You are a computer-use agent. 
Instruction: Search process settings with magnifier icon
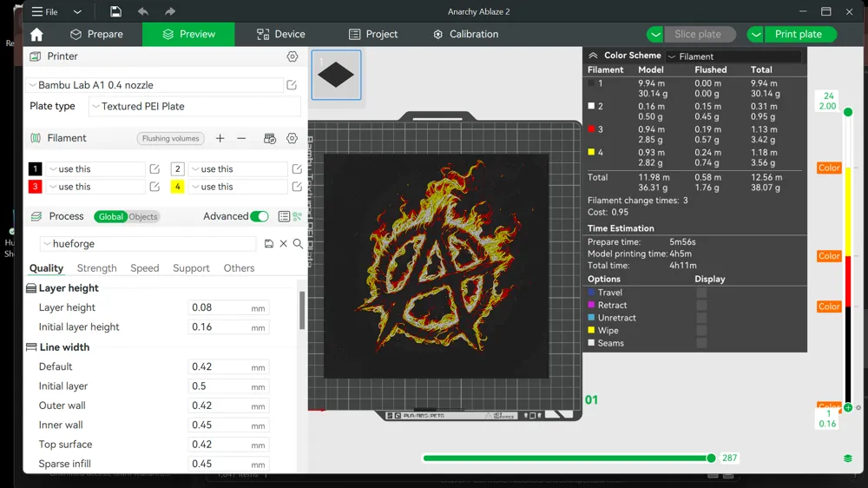[298, 244]
